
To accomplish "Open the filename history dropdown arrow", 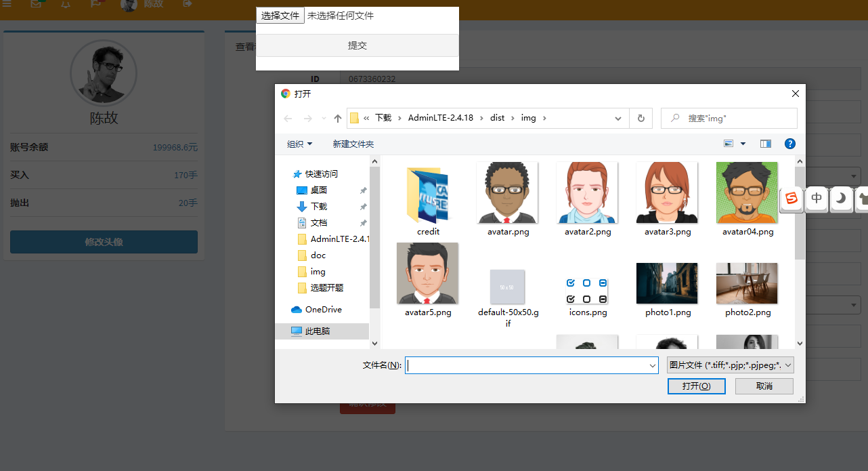I will pyautogui.click(x=653, y=365).
